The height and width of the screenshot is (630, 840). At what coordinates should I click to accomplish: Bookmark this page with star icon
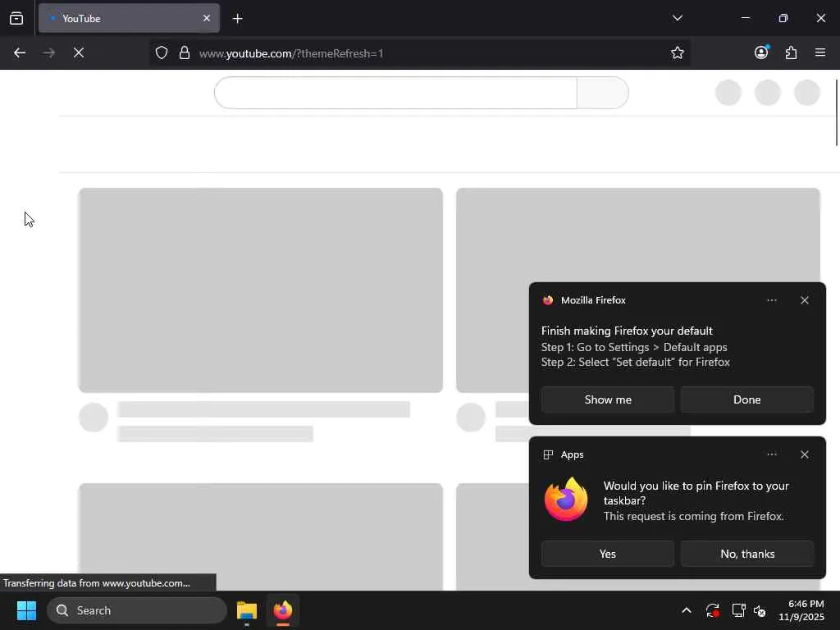pyautogui.click(x=677, y=52)
